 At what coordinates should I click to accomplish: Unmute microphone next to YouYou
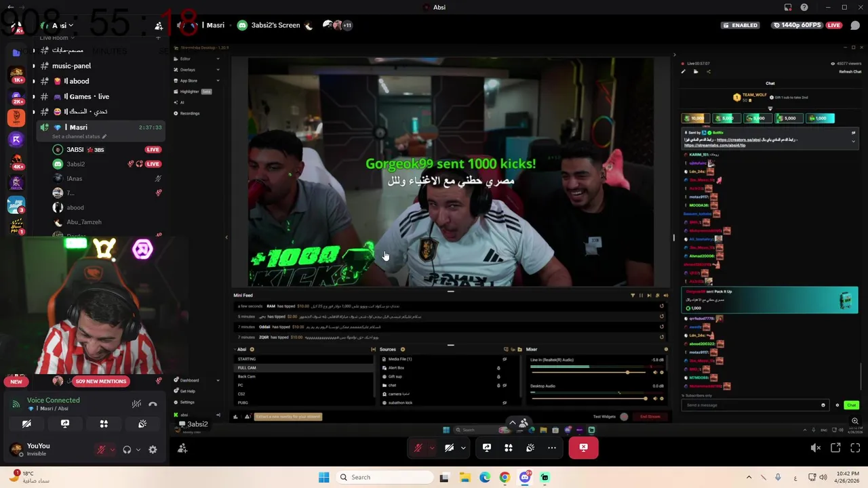tap(101, 449)
